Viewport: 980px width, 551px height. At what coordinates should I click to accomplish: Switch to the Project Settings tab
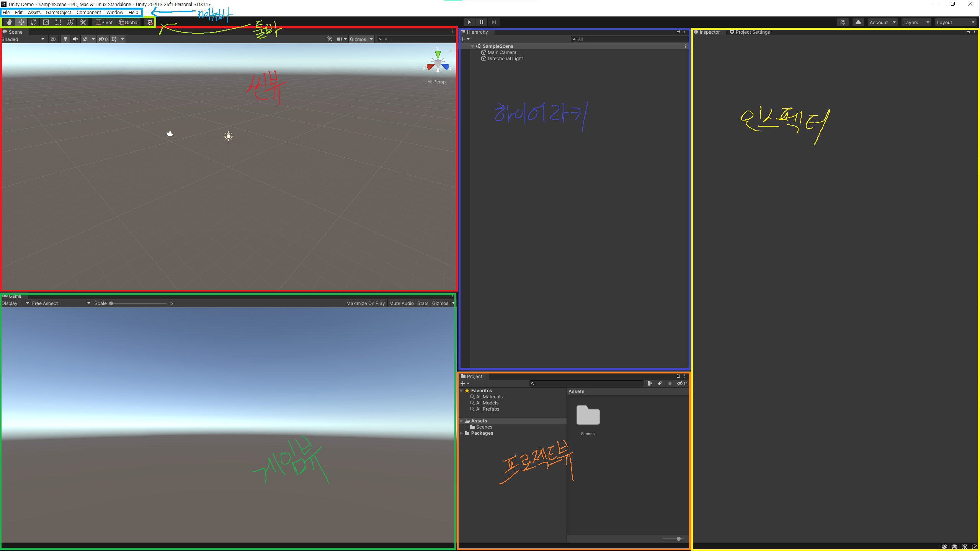click(x=750, y=32)
